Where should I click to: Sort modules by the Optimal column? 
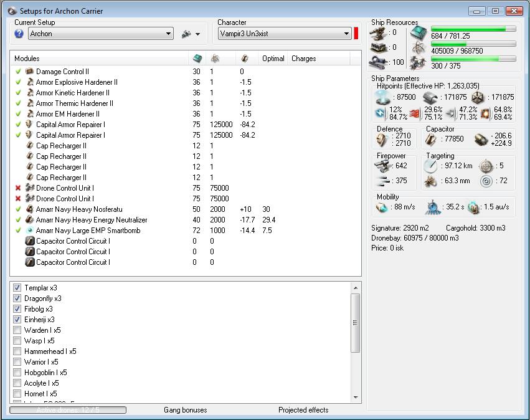[x=273, y=59]
